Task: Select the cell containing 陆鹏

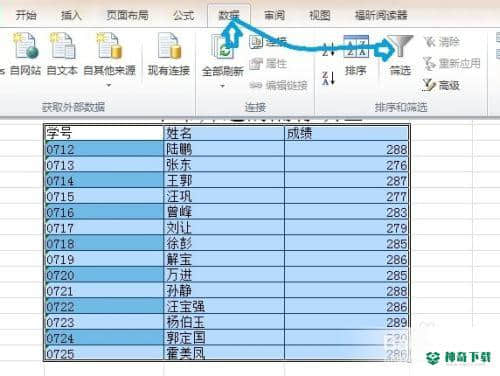Action: point(224,149)
